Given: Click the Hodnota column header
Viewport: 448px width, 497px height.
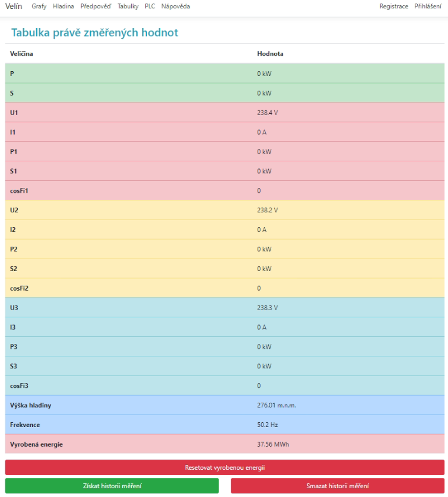Looking at the screenshot, I should [270, 54].
